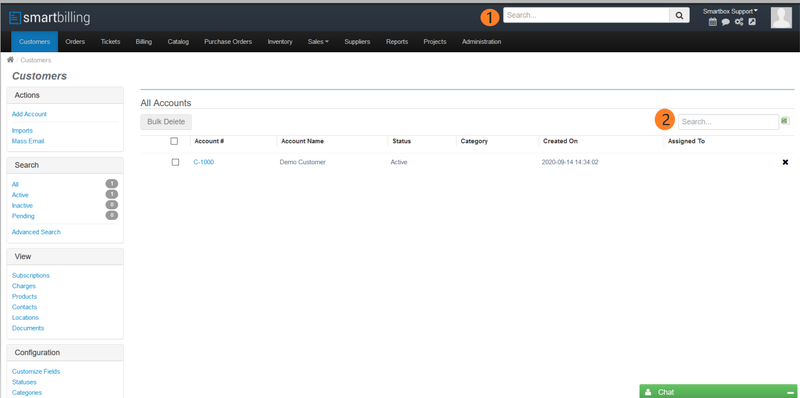Image resolution: width=800 pixels, height=398 pixels.
Task: Open the Billing menu
Action: point(144,42)
